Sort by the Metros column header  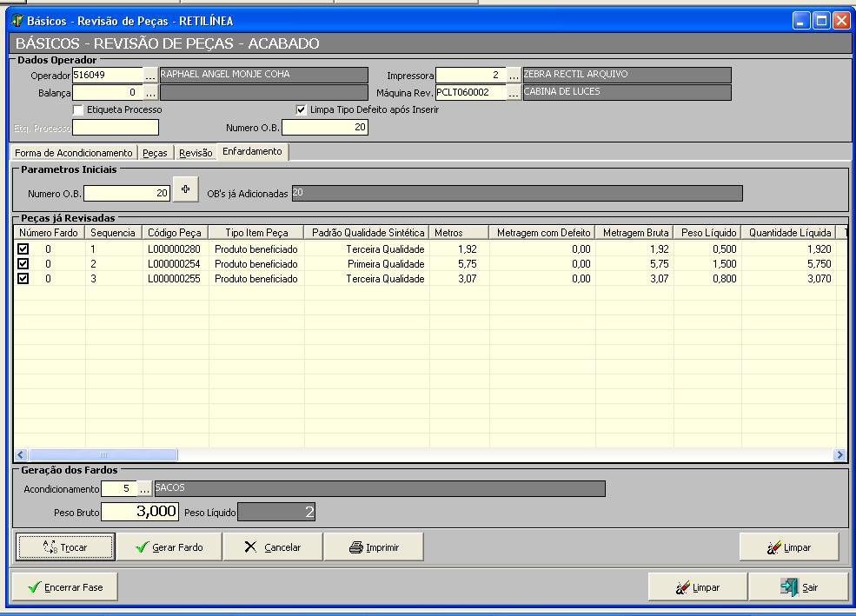[459, 233]
